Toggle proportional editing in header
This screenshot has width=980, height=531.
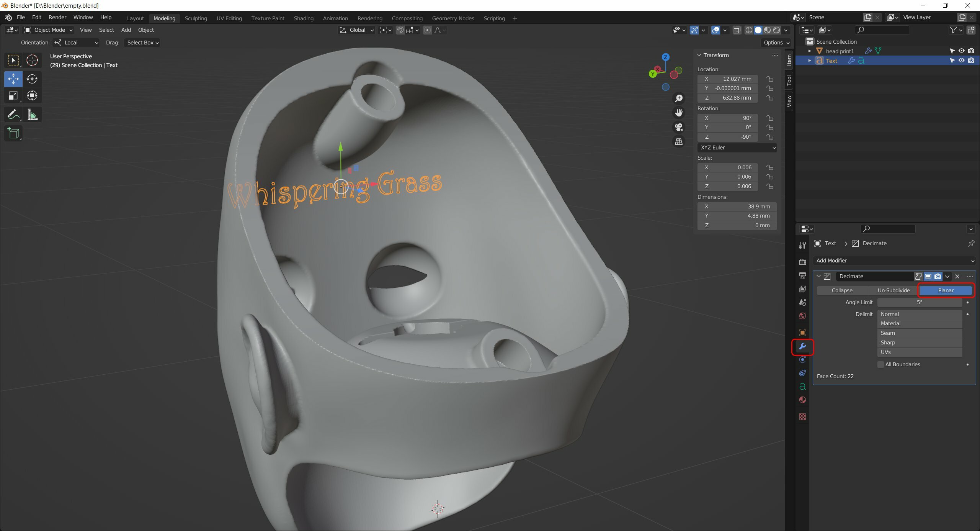[428, 30]
